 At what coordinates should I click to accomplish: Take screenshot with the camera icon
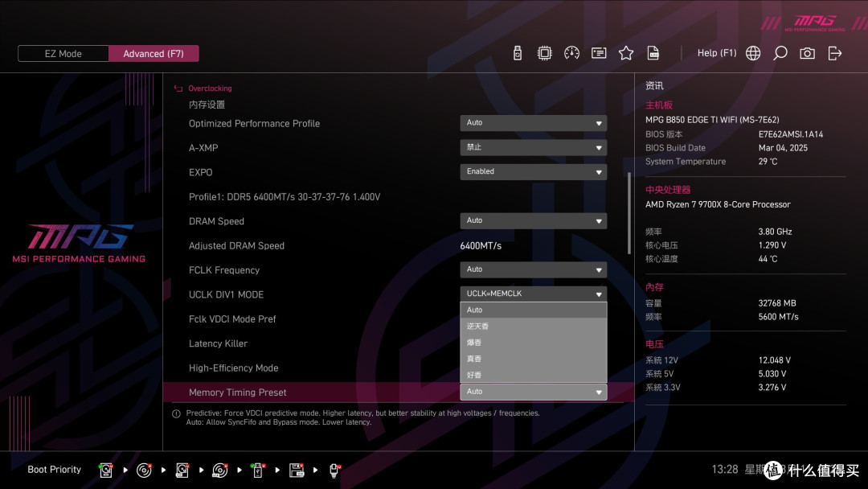click(807, 53)
